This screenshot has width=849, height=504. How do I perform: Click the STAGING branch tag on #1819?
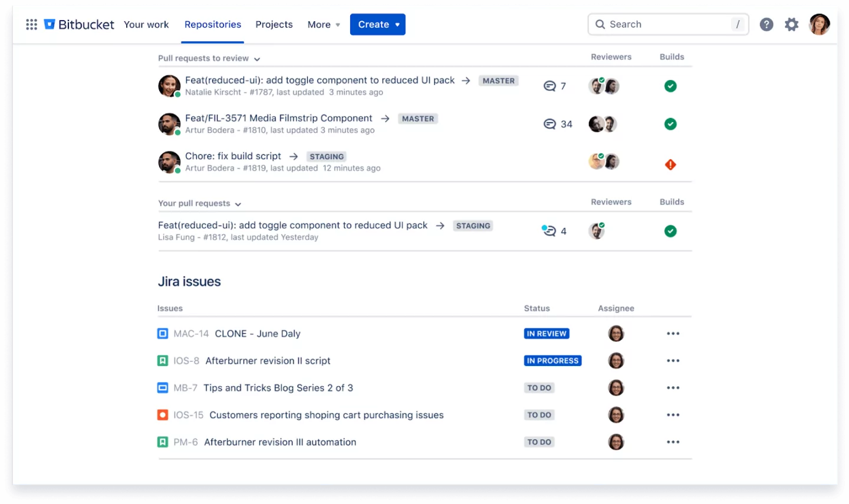[327, 157]
